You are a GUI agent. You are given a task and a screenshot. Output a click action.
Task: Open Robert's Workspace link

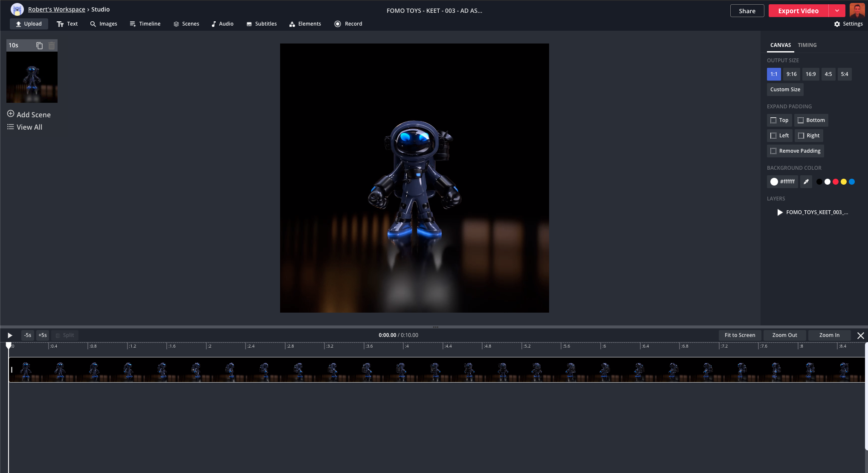pos(56,9)
